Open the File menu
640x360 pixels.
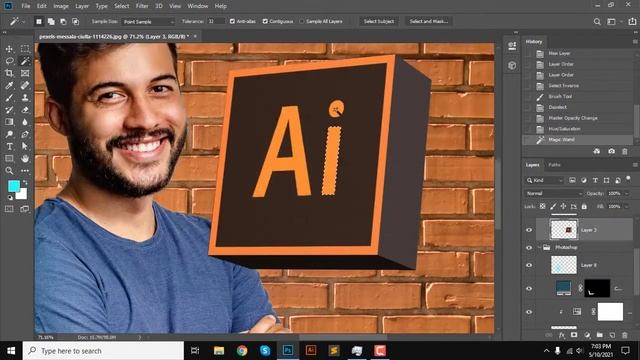click(x=26, y=6)
